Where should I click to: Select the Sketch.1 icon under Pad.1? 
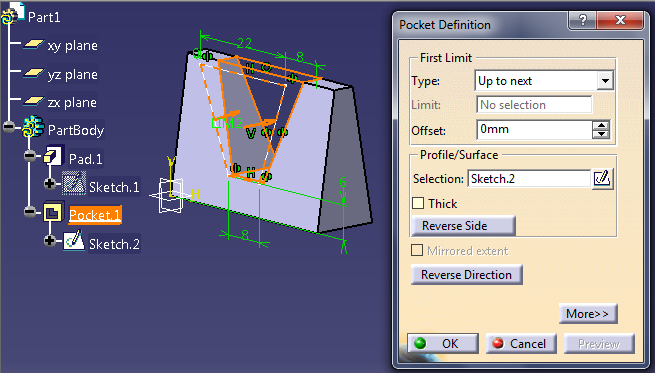(74, 184)
